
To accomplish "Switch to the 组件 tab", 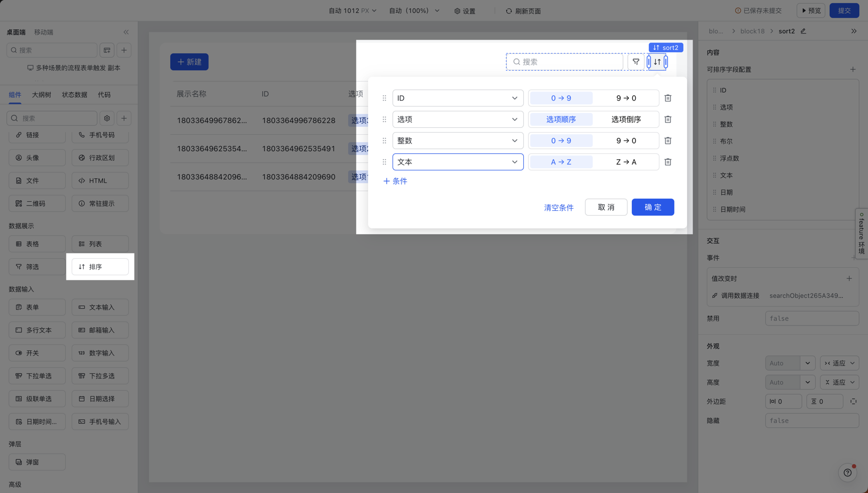I will pos(15,95).
